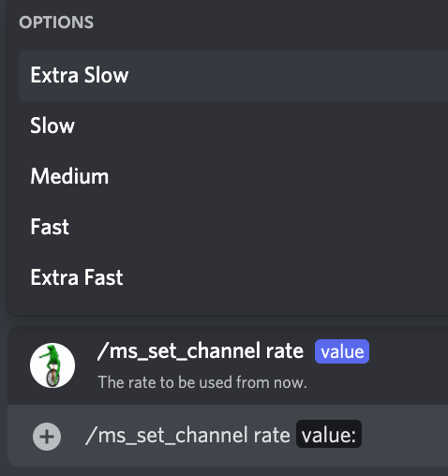Choose the "Extra Fast" rate option

(233, 277)
